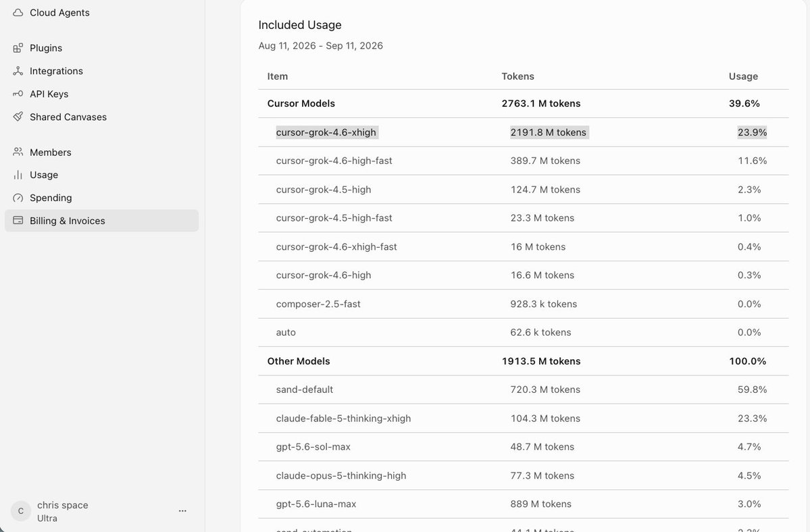Click the Usage bar chart icon

point(18,174)
